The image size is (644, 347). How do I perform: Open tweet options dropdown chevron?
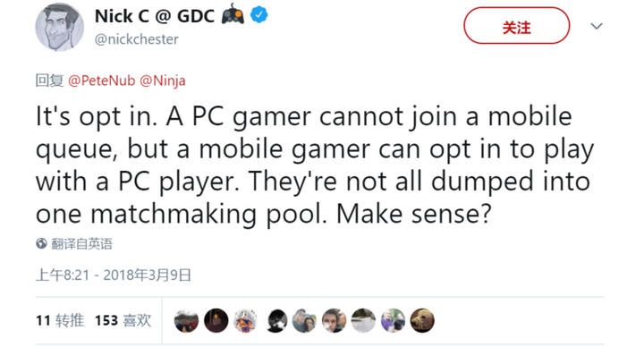point(597,26)
